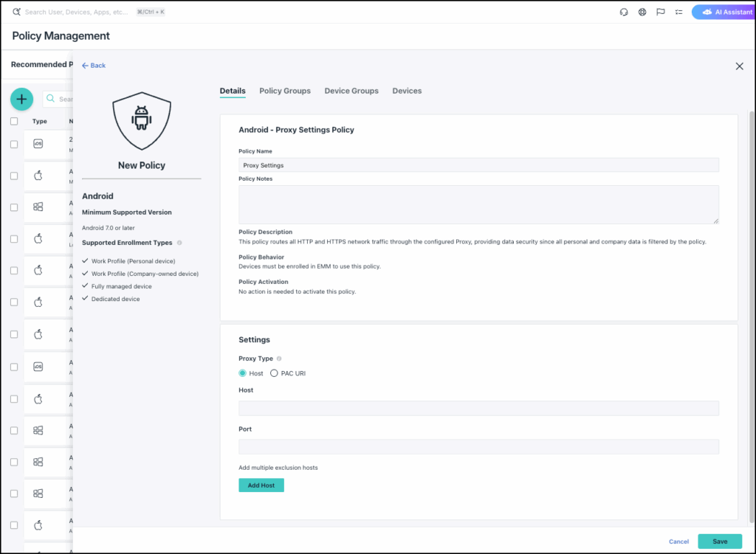Viewport: 756px width, 554px height.
Task: Open the checklist tasks icon
Action: tap(678, 12)
